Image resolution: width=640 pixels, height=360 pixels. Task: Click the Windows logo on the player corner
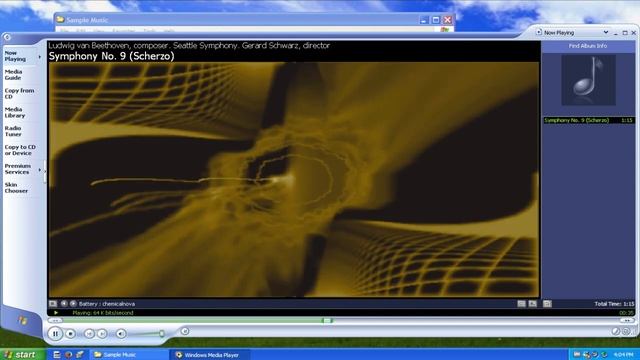(22, 320)
